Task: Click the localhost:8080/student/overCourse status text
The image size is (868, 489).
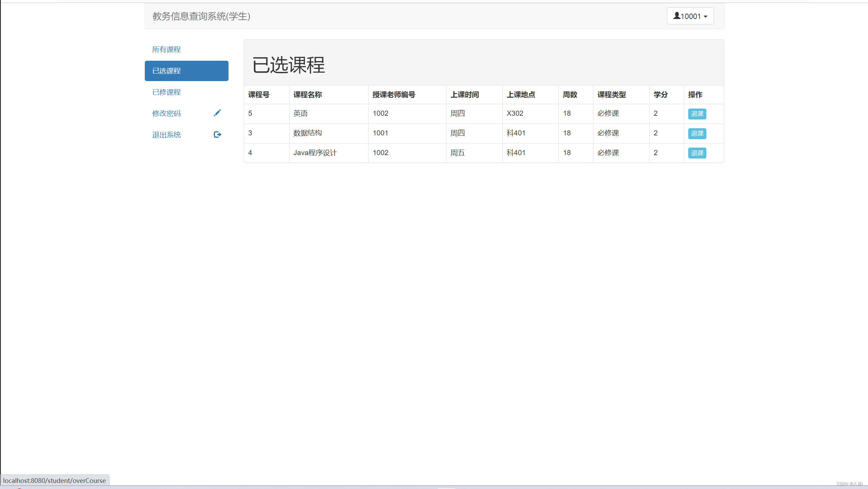Action: 55,481
